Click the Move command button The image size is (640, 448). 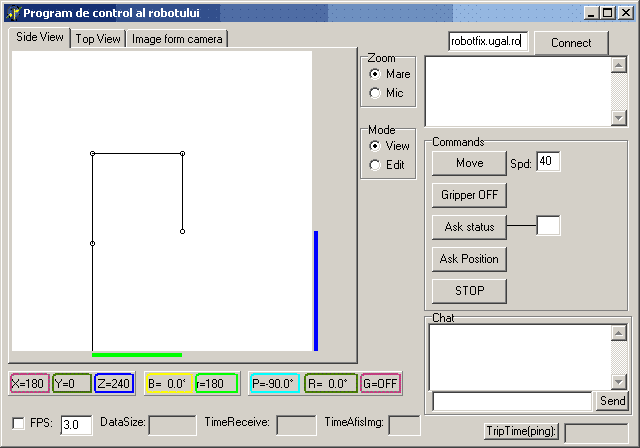469,163
